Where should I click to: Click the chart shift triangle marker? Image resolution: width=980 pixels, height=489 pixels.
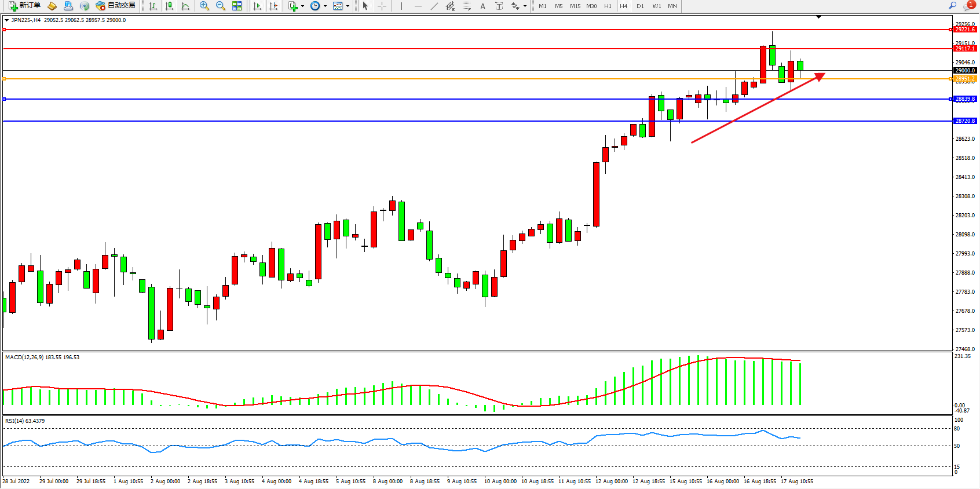coord(818,17)
